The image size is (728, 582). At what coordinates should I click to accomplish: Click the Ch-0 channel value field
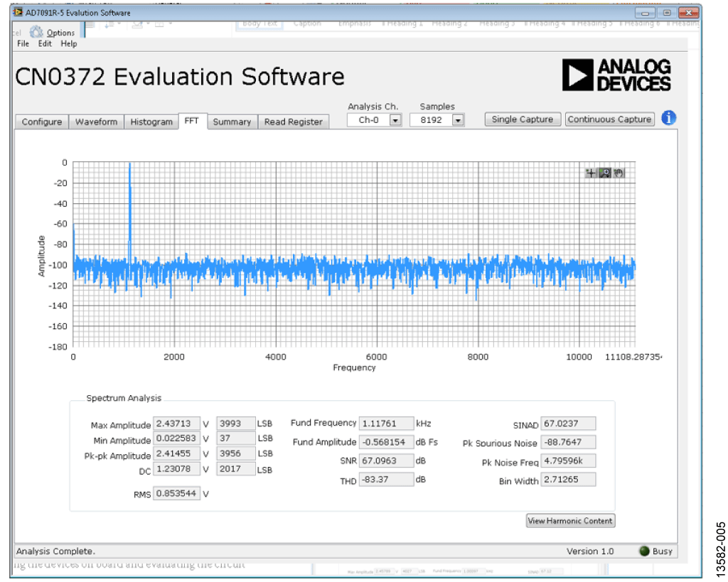(x=369, y=120)
